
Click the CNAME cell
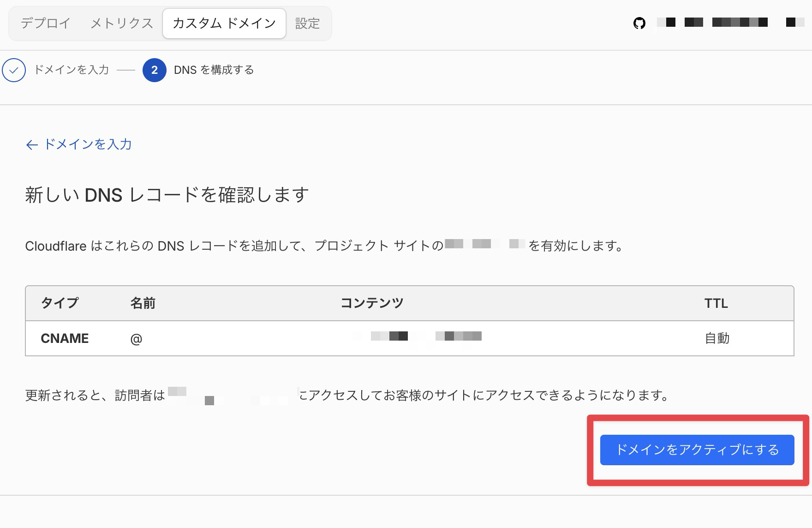pyautogui.click(x=65, y=338)
